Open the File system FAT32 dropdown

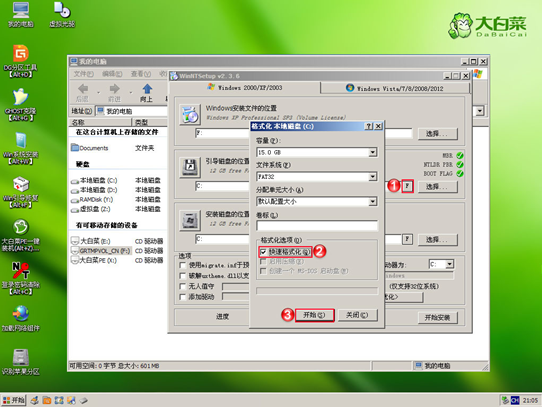click(372, 177)
